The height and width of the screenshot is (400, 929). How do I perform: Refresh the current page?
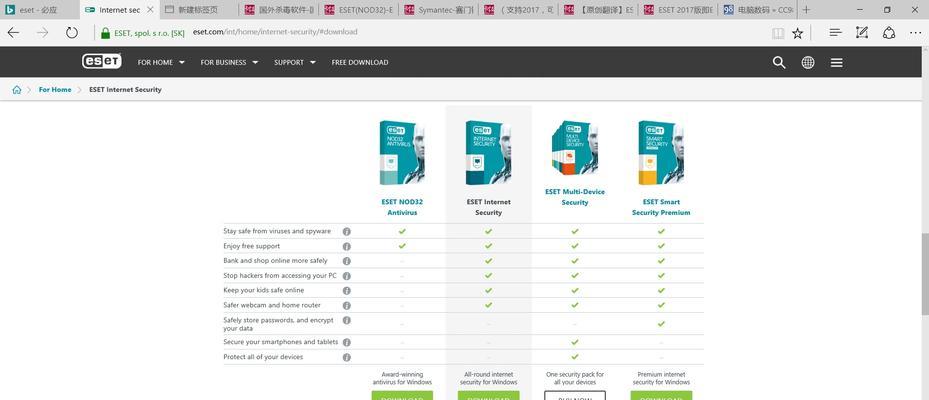click(x=72, y=33)
